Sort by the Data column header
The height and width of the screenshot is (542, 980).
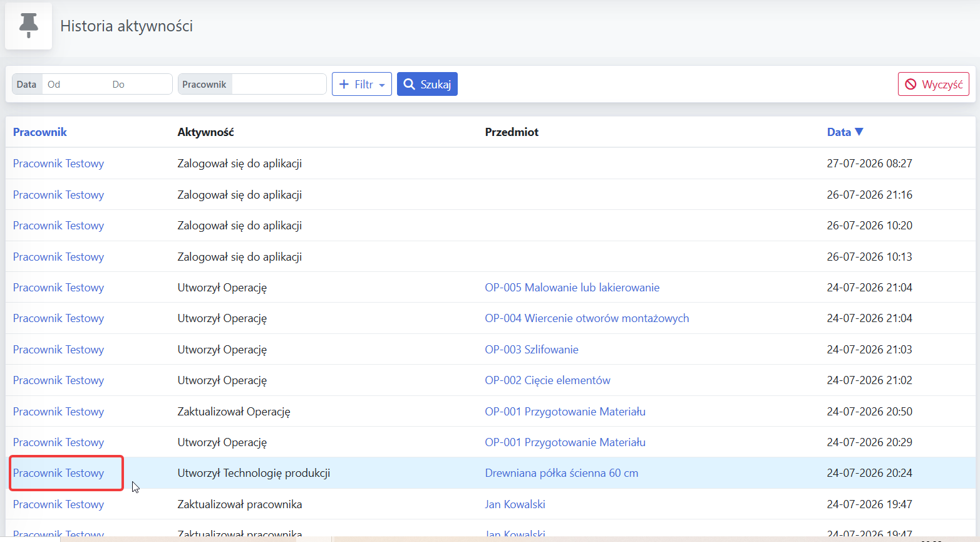tap(838, 132)
